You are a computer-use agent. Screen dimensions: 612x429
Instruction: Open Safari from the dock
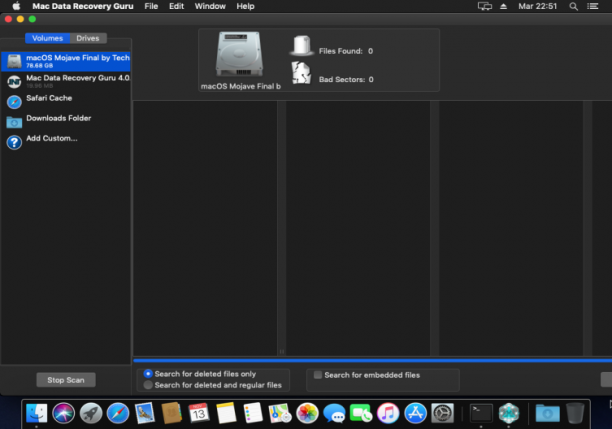(x=118, y=413)
